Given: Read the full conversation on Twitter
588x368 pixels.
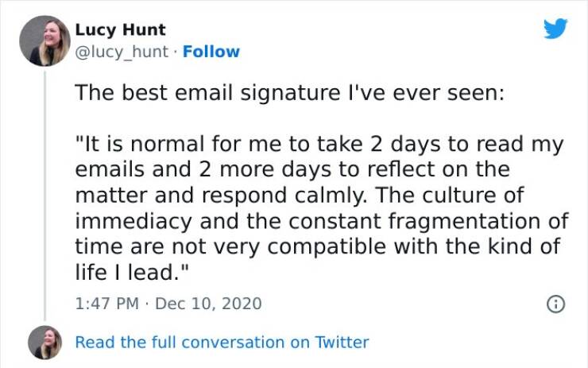Looking at the screenshot, I should [222, 343].
